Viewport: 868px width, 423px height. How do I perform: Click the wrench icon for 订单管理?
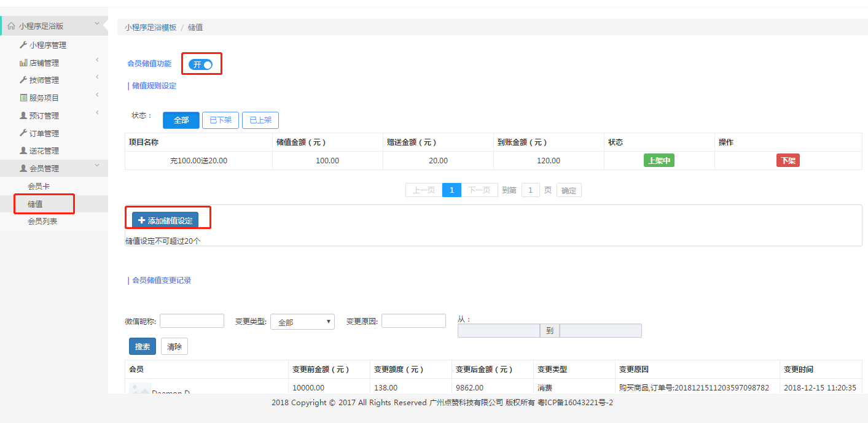point(23,133)
